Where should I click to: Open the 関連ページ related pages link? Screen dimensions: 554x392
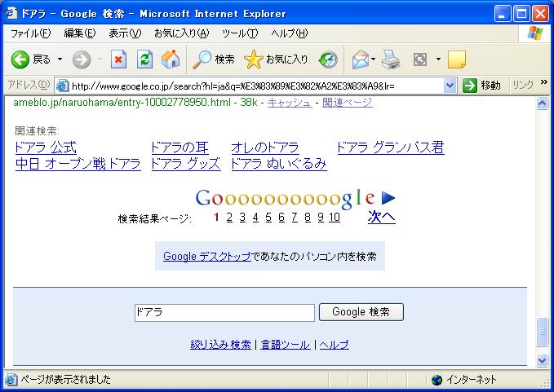pyautogui.click(x=348, y=103)
